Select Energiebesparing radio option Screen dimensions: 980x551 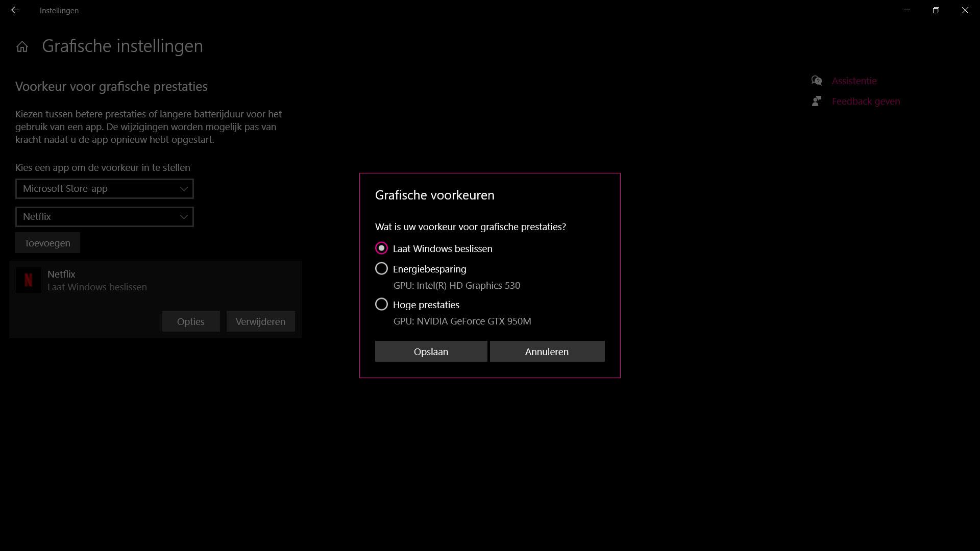381,269
